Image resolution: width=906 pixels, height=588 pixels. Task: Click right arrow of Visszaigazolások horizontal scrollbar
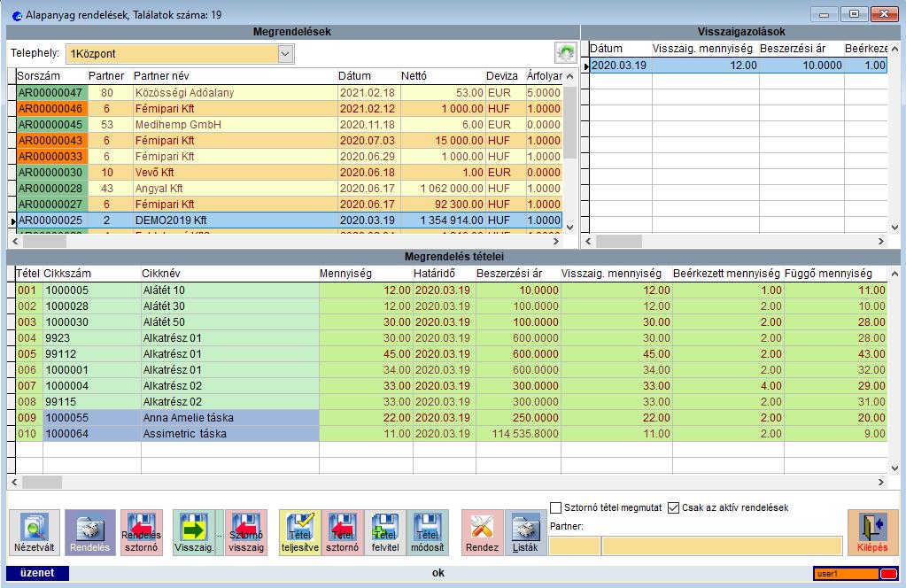881,242
